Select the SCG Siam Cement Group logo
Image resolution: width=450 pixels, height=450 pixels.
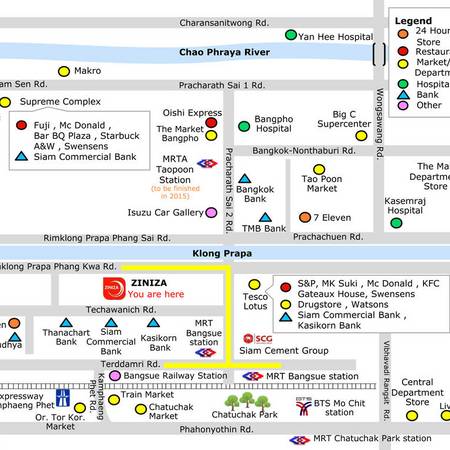pyautogui.click(x=258, y=339)
